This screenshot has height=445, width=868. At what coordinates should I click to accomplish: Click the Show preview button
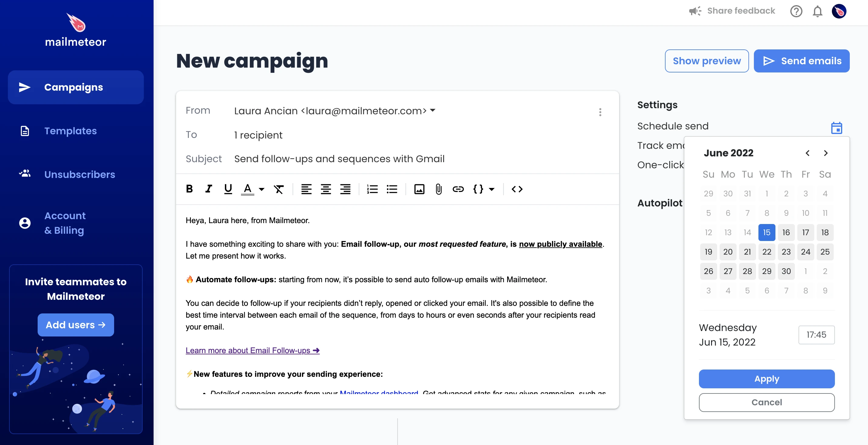tap(707, 61)
